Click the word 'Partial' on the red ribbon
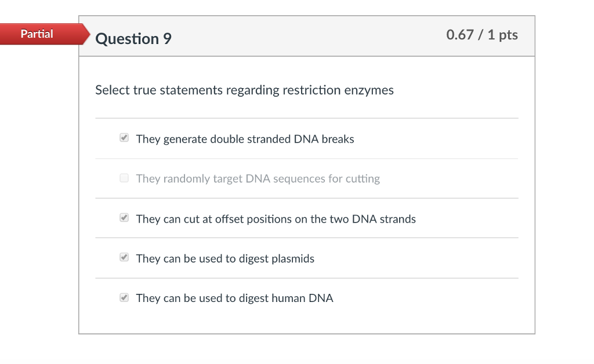This screenshot has width=594, height=364. tap(37, 34)
